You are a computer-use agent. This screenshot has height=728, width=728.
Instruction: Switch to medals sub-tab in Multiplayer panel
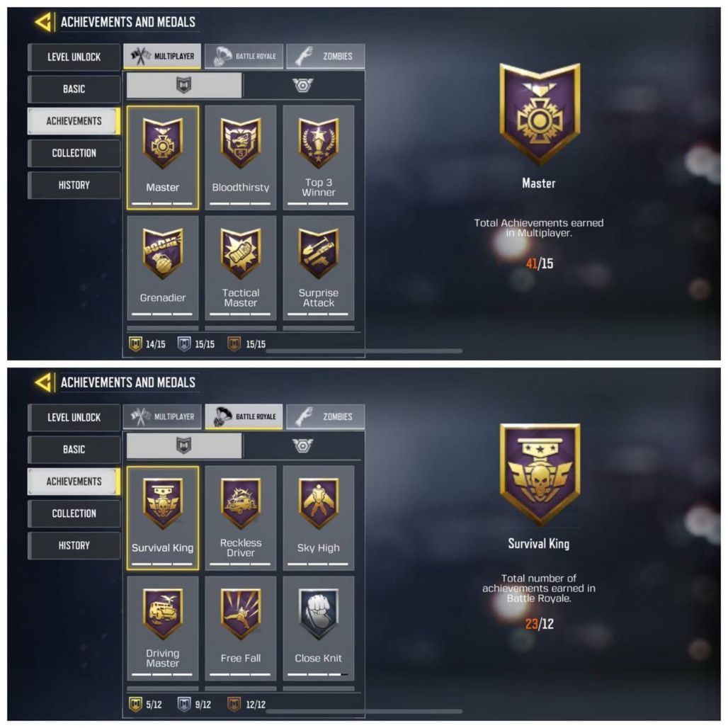302,86
